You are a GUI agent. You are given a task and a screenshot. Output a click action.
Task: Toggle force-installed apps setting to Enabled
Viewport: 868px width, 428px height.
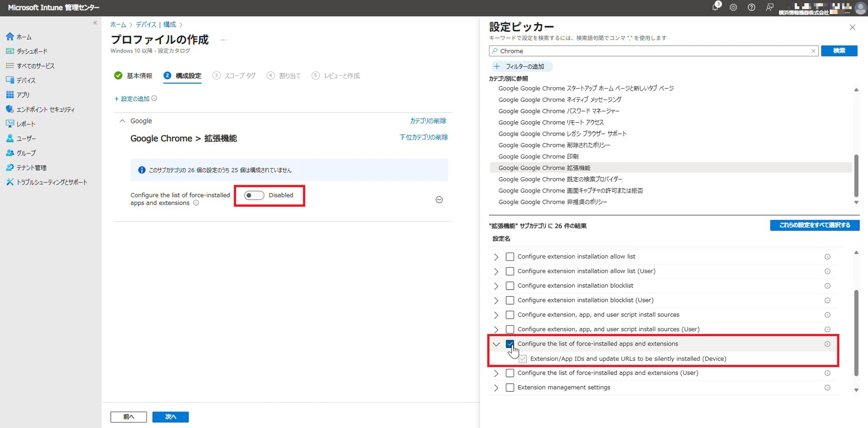[254, 195]
